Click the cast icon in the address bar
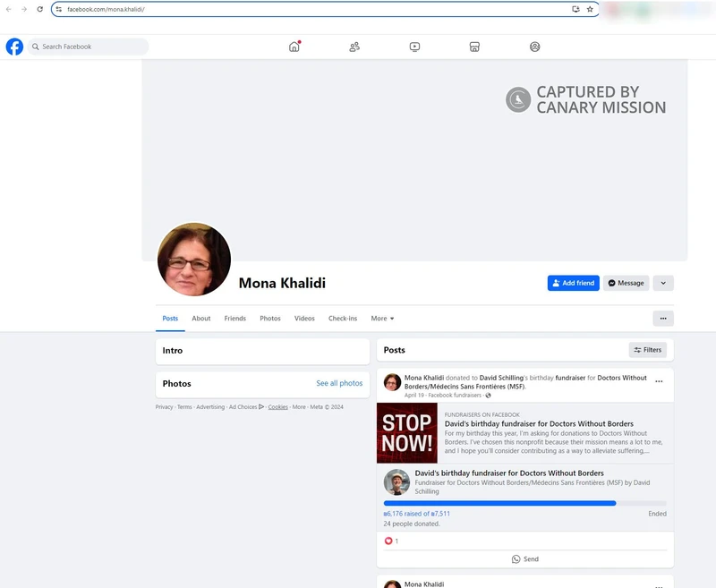This screenshot has height=588, width=716. (x=574, y=9)
